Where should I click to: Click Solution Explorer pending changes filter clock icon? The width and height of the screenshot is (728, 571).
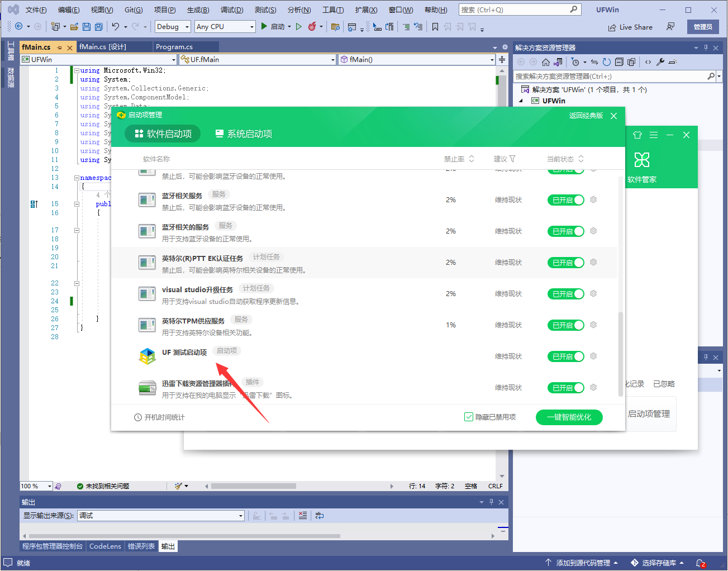[x=575, y=62]
